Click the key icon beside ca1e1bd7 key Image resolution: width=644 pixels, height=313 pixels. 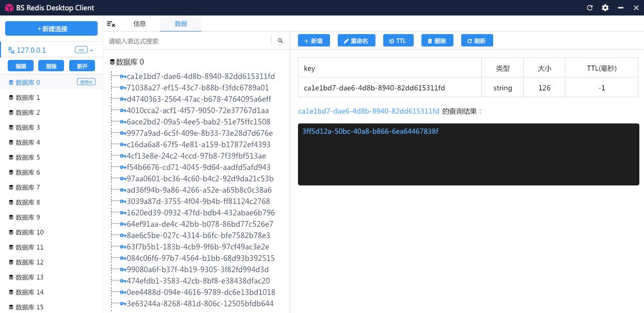[x=122, y=76]
